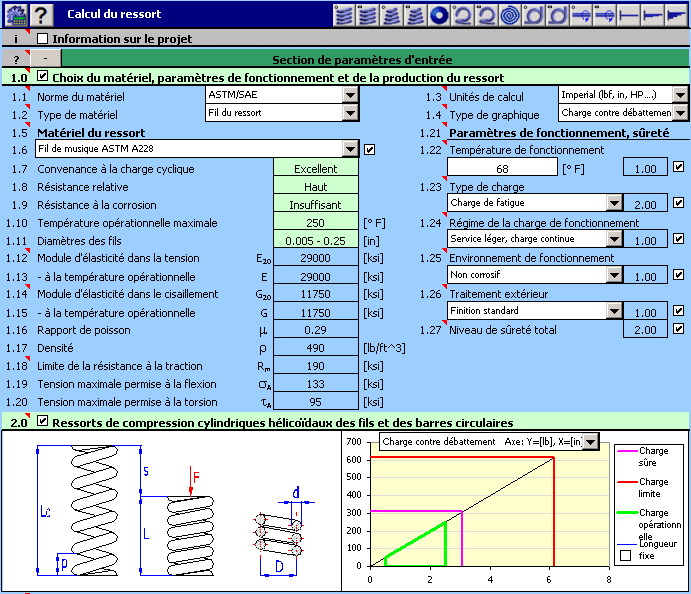Select cylindrical compression spring, rectangular wire icon
This screenshot has width=691, height=594.
[368, 15]
